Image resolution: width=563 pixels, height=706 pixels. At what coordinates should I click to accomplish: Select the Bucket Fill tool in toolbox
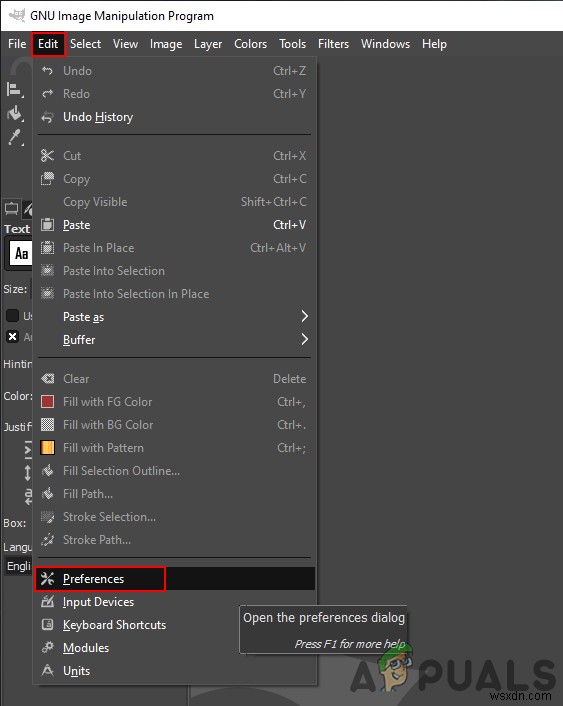tap(14, 113)
